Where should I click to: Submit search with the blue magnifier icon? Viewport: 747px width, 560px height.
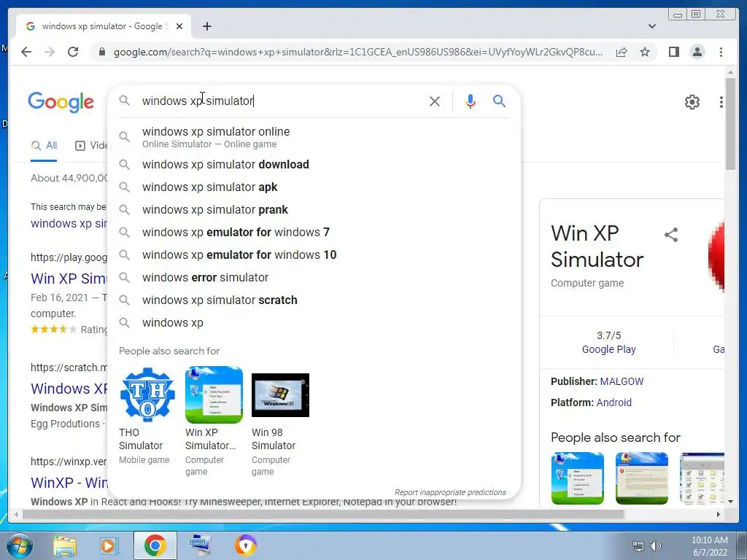point(499,101)
